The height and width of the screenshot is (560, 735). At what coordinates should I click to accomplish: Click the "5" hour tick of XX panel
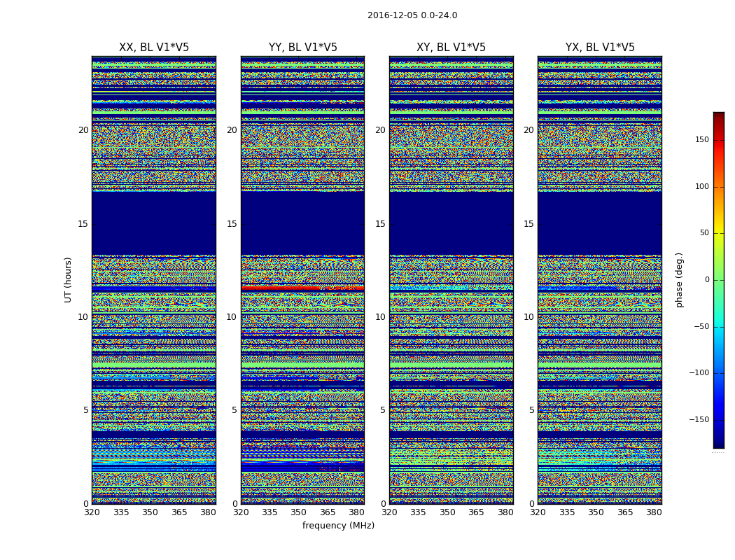tap(86, 410)
